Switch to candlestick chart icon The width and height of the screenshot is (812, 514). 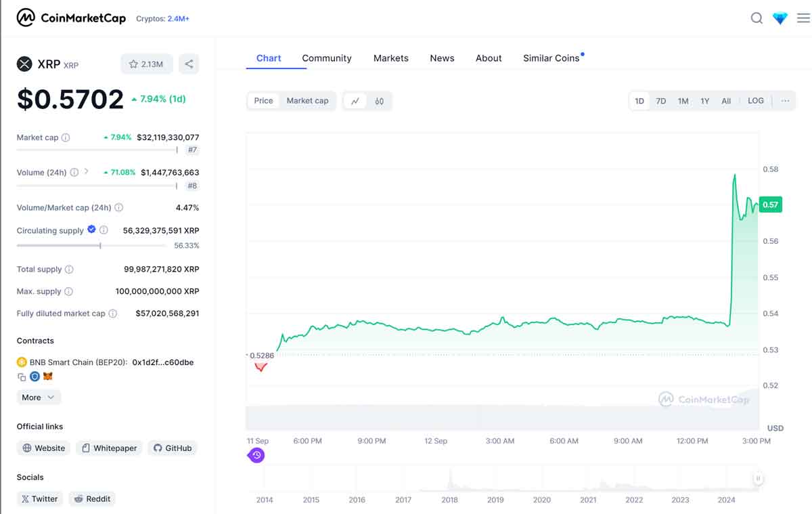pyautogui.click(x=380, y=101)
